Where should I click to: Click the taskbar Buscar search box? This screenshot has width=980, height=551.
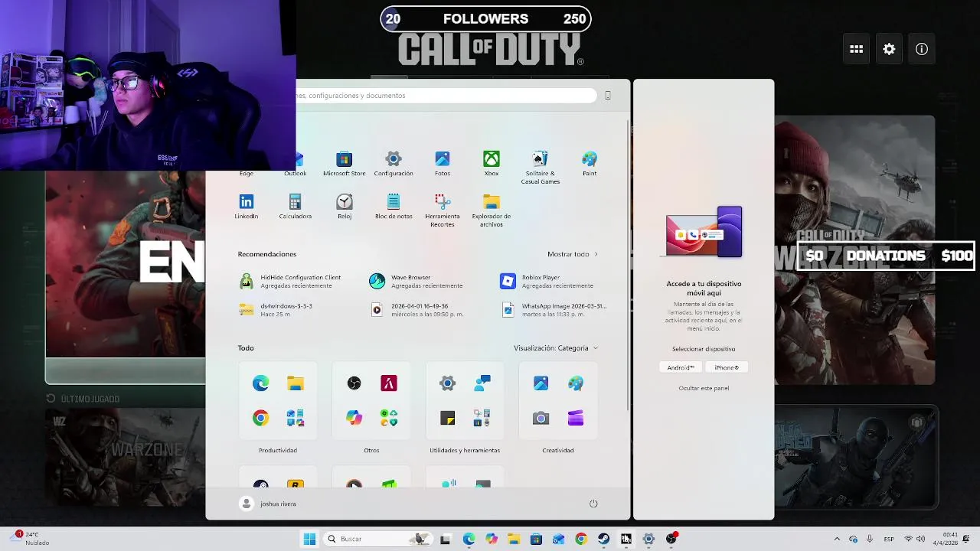[378, 539]
